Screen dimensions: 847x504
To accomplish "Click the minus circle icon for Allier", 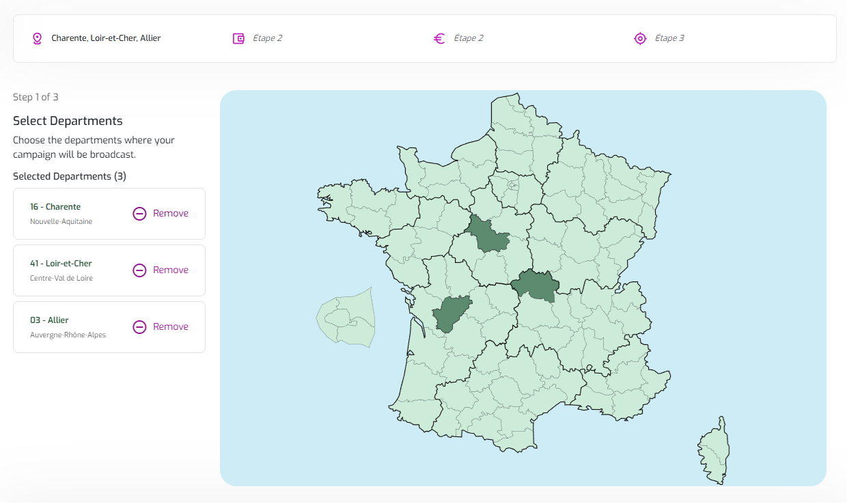I will [x=139, y=327].
